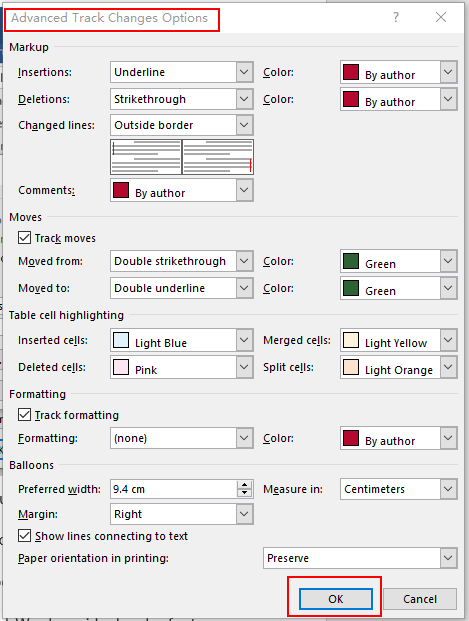Open the Changed lines Outside border dropdown

tap(182, 125)
